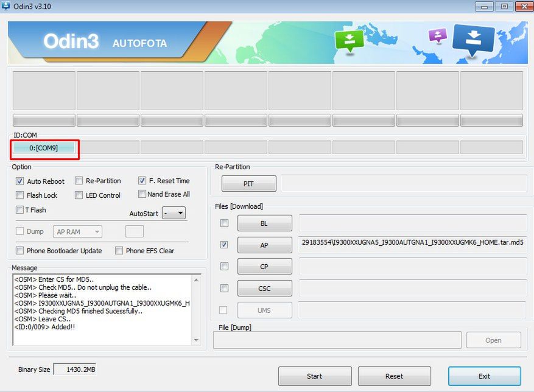Image resolution: width=534 pixels, height=392 pixels.
Task: Click the Binary Size value 1430.2MB
Action: coord(76,369)
